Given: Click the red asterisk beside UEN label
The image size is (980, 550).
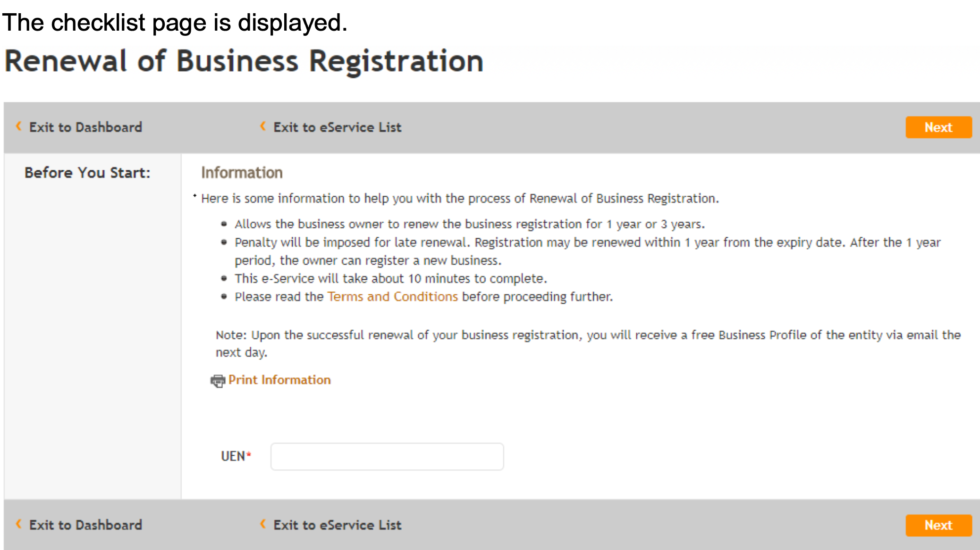Looking at the screenshot, I should click(x=249, y=453).
